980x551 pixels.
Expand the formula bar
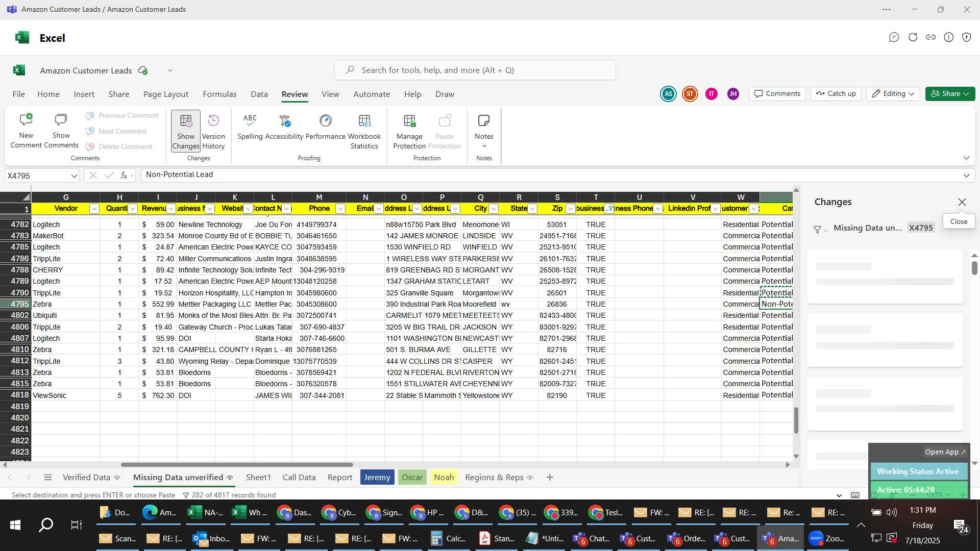(966, 176)
